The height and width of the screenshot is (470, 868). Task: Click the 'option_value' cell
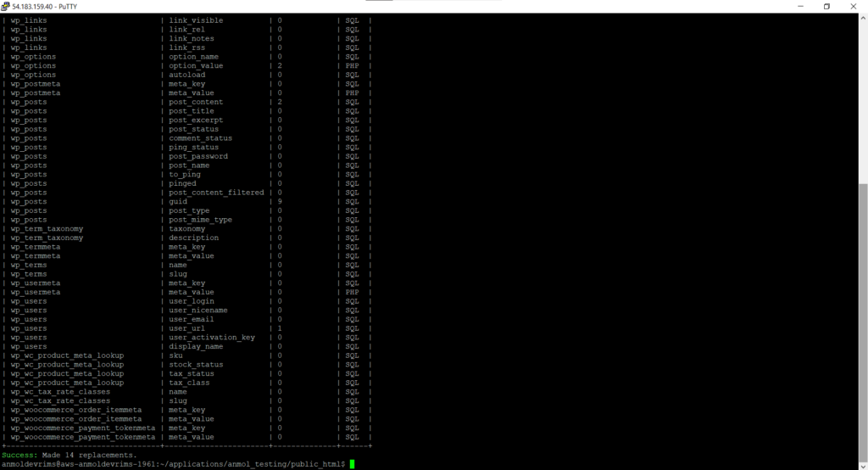[196, 66]
